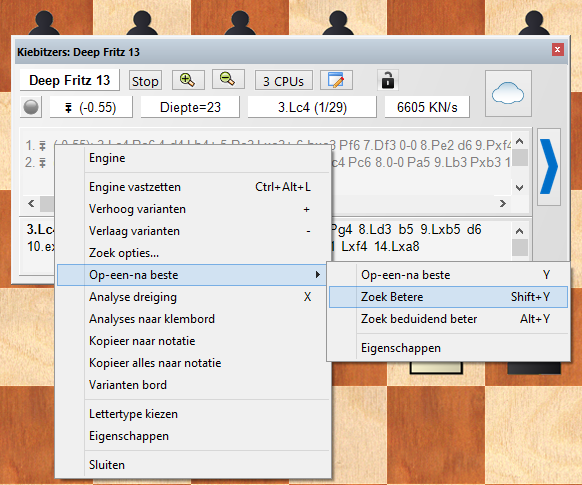Choose Kopieer alles naar notatie

(193, 363)
